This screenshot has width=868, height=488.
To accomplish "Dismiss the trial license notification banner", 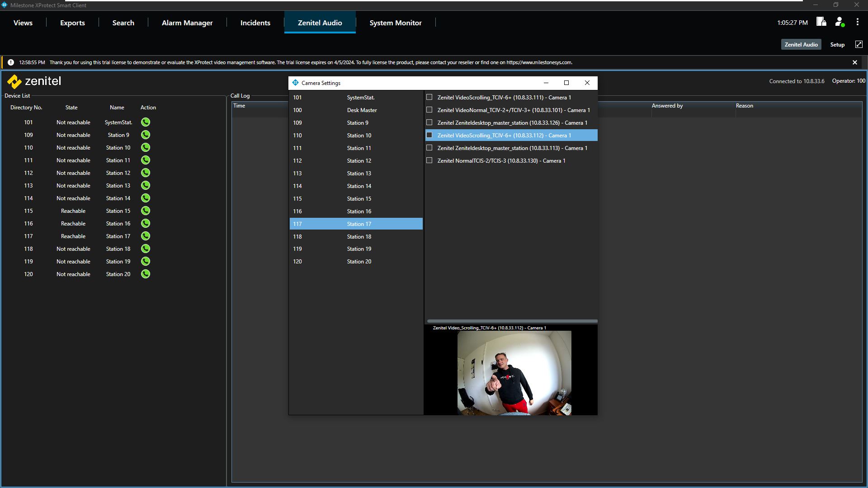I will pos(854,62).
